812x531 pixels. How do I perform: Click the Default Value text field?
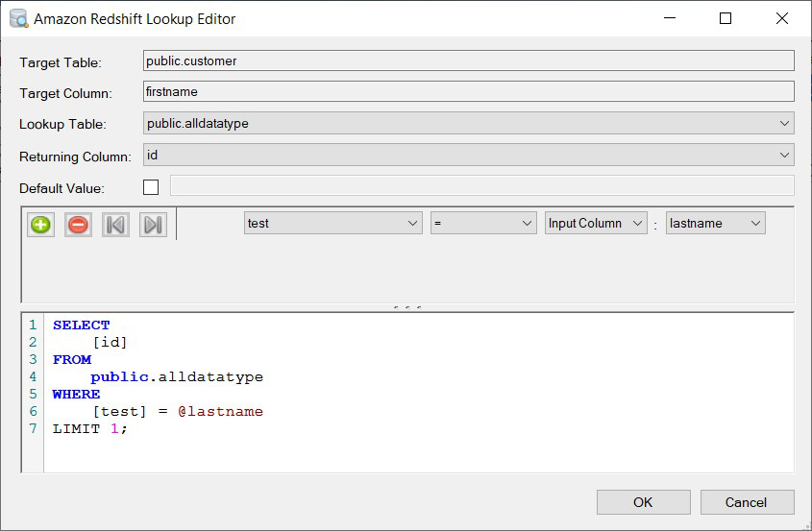[x=481, y=185]
